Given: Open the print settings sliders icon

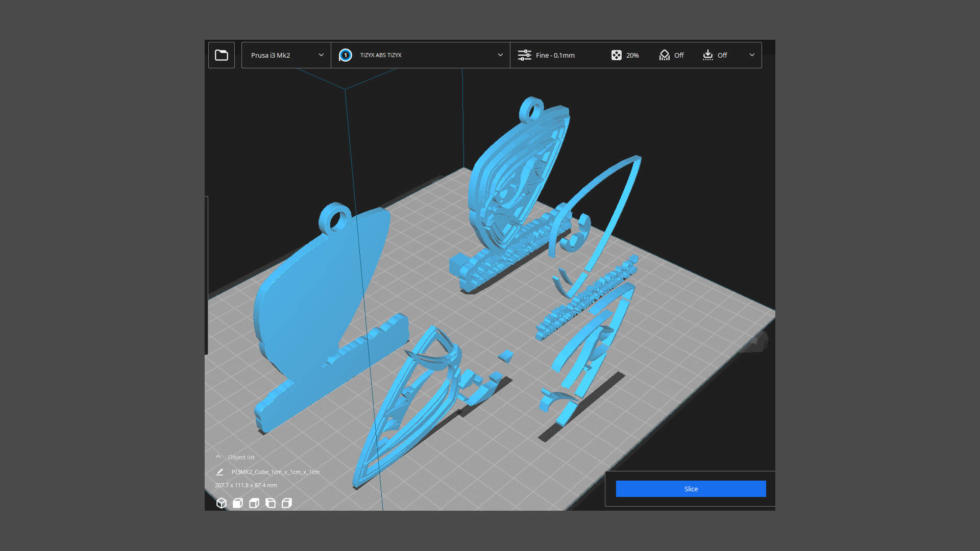Looking at the screenshot, I should point(524,55).
